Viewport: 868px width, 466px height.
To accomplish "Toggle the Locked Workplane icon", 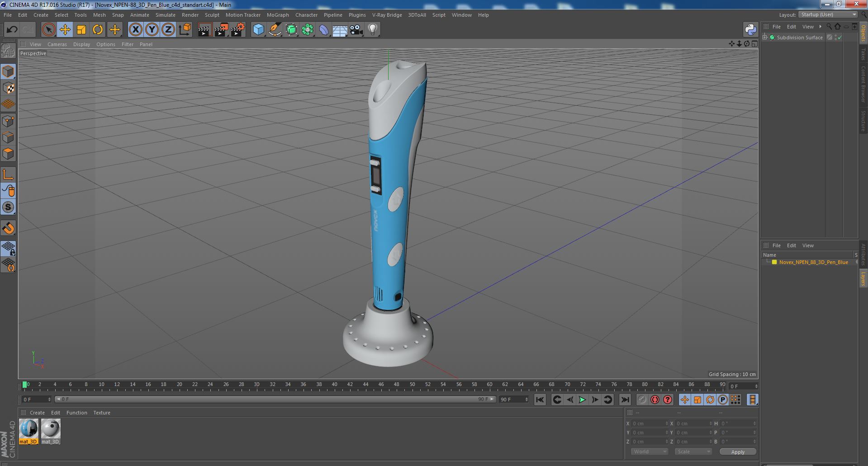I will point(8,248).
